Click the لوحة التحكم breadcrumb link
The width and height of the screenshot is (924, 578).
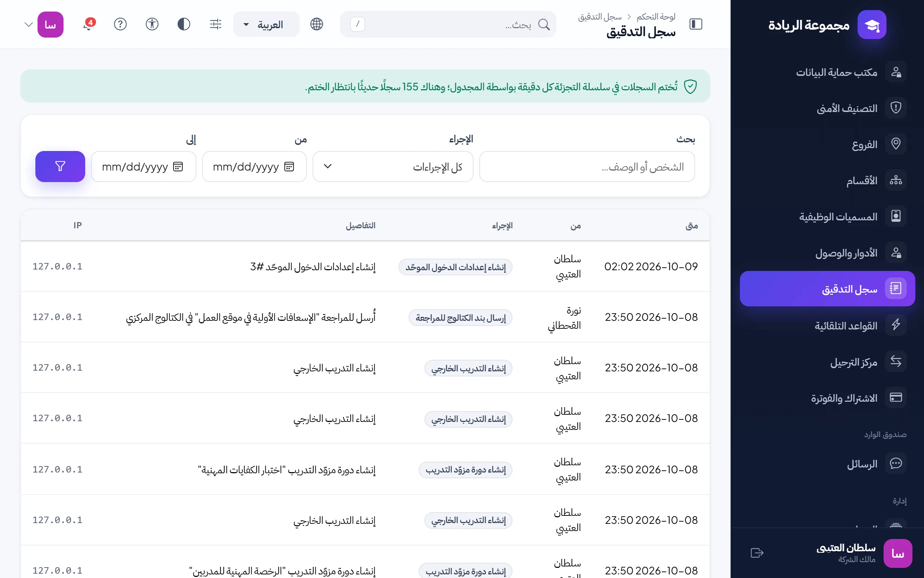click(x=656, y=17)
